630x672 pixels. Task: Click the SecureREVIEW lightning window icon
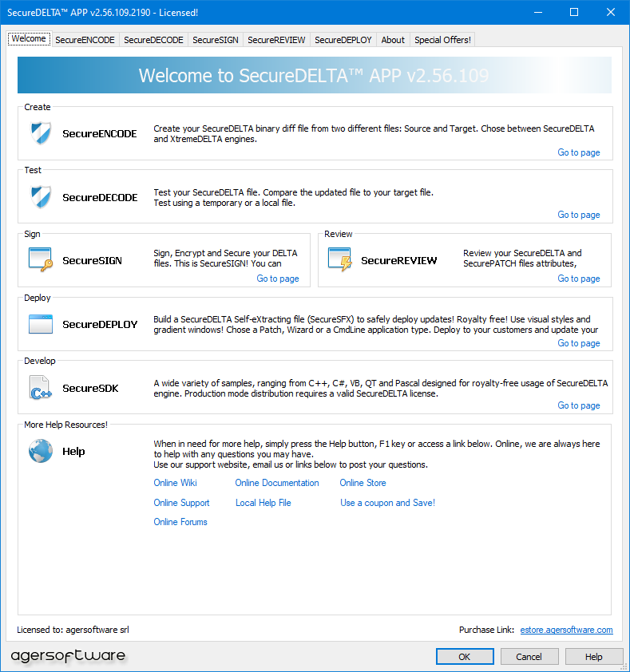[x=340, y=259]
